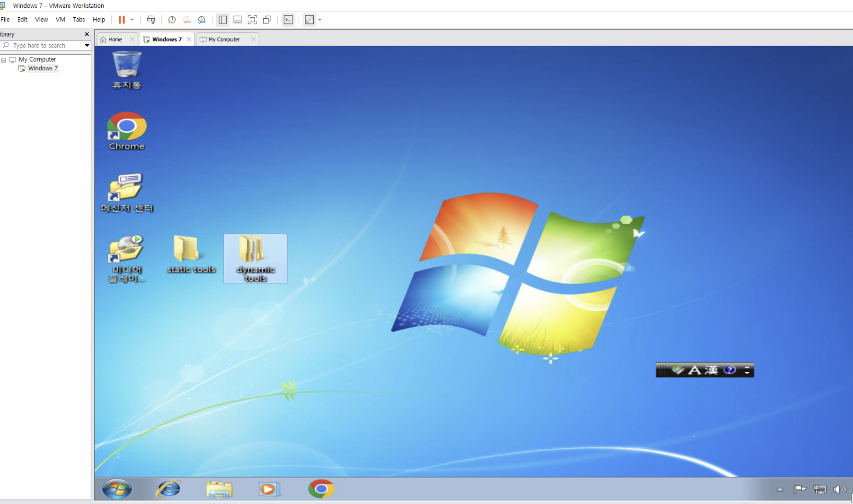853x504 pixels.
Task: Close the My Computer tab
Action: (x=253, y=39)
